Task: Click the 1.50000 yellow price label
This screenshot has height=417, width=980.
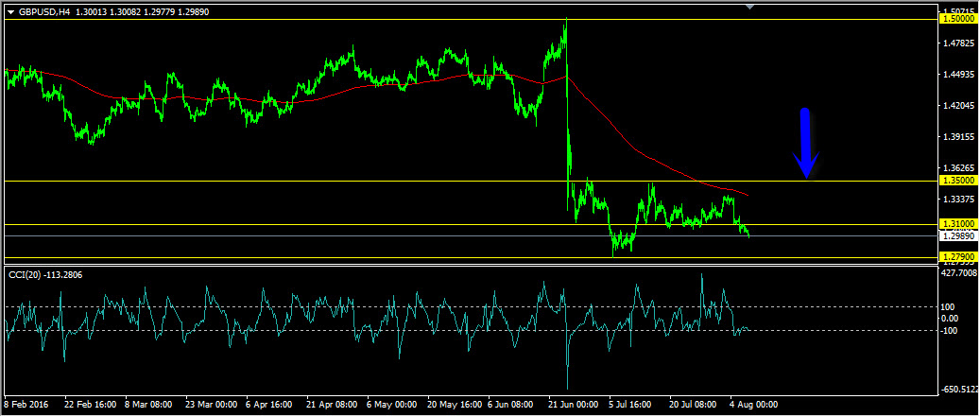Action: tap(958, 19)
